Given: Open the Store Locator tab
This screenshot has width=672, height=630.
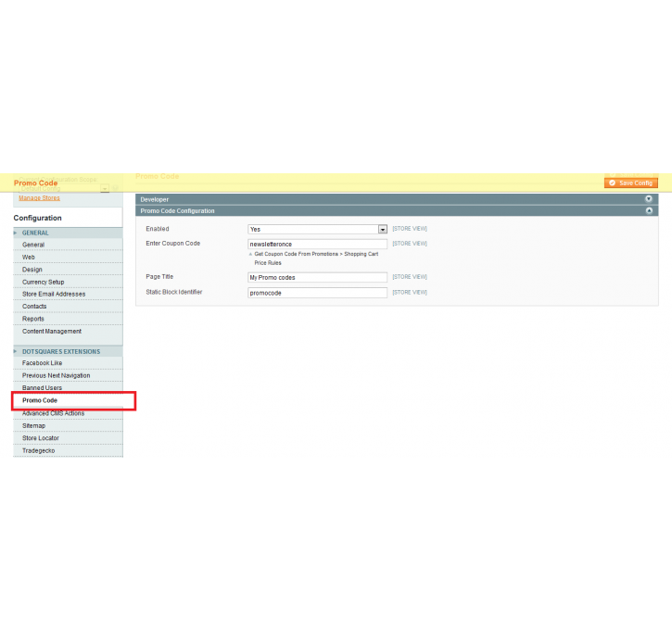Looking at the screenshot, I should pyautogui.click(x=69, y=438).
